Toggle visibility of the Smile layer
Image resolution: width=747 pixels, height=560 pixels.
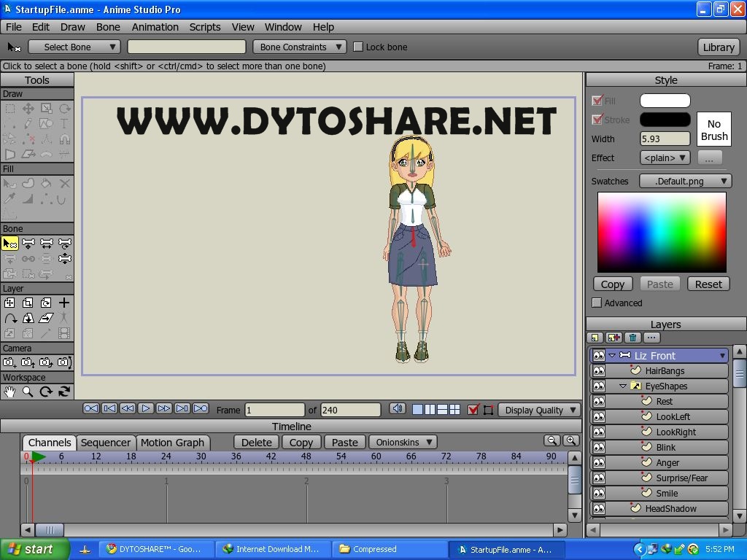pyautogui.click(x=598, y=494)
